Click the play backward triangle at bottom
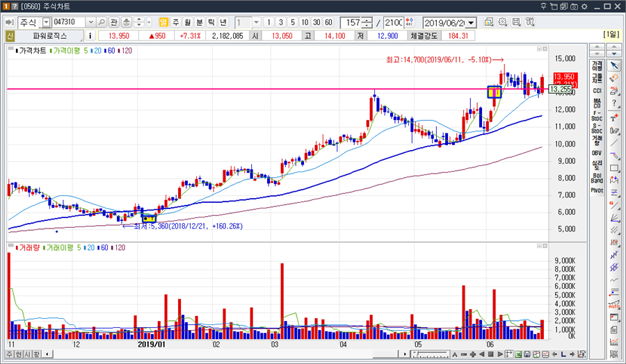This screenshot has height=364, width=626. click(481, 354)
